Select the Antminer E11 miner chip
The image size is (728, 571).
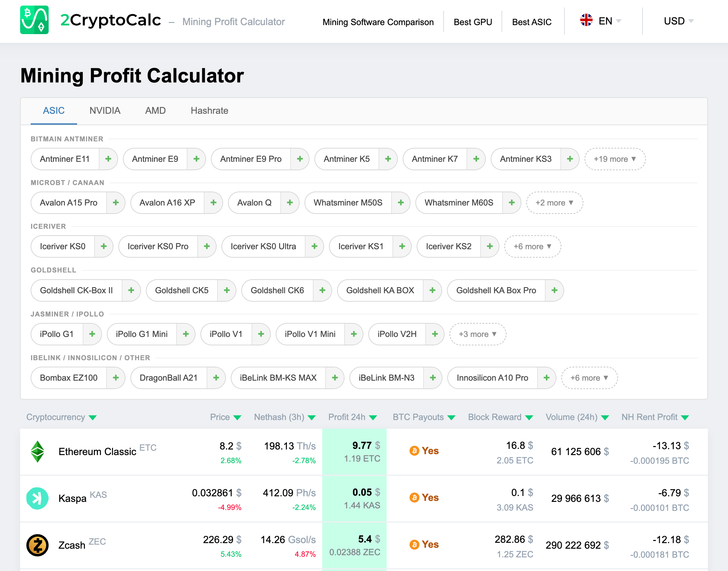coord(65,159)
